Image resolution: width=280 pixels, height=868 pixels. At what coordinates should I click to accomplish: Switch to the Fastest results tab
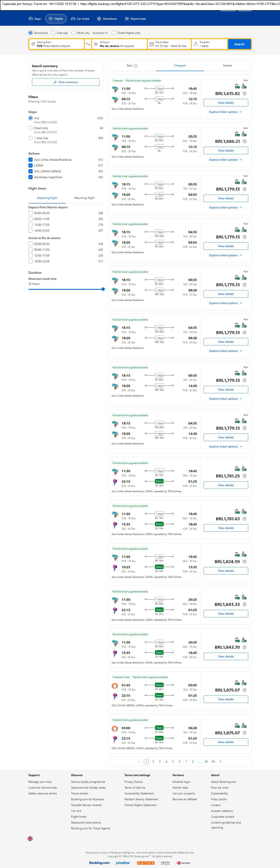pyautogui.click(x=227, y=66)
